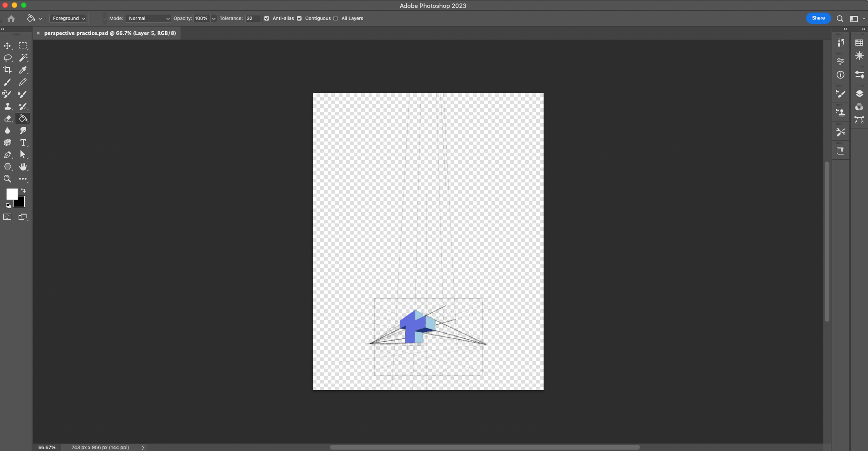Go to the Home screen
868x451 pixels.
(11, 19)
